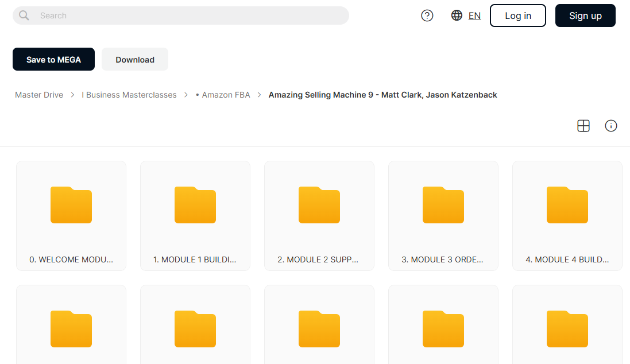This screenshot has width=630, height=364.
Task: Open the 2. MODULE 2 SUPP... folder icon
Action: 319,205
